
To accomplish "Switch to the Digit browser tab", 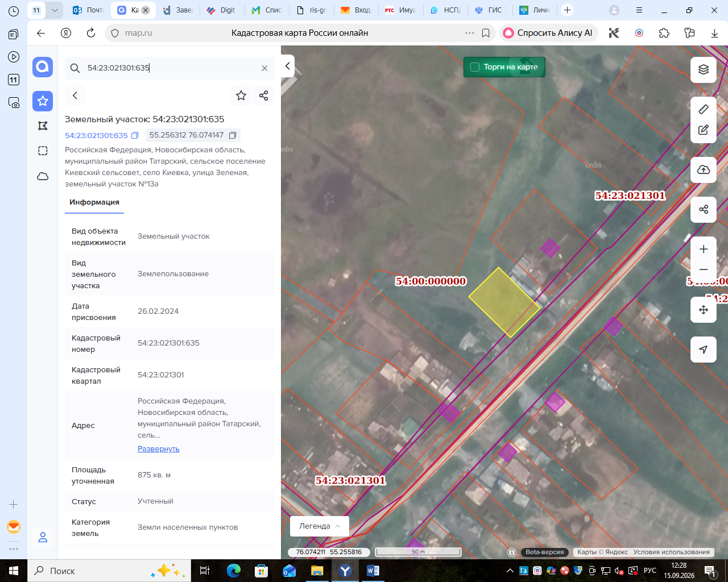I will point(221,10).
